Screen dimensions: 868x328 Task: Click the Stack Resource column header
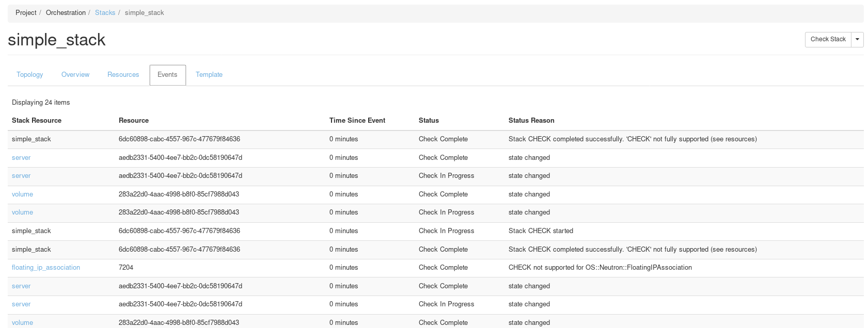pyautogui.click(x=37, y=121)
